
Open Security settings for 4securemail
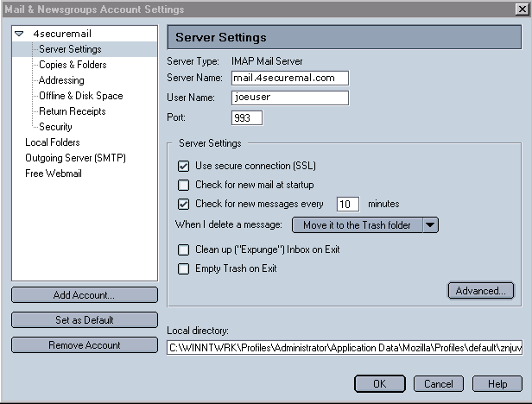pos(55,127)
